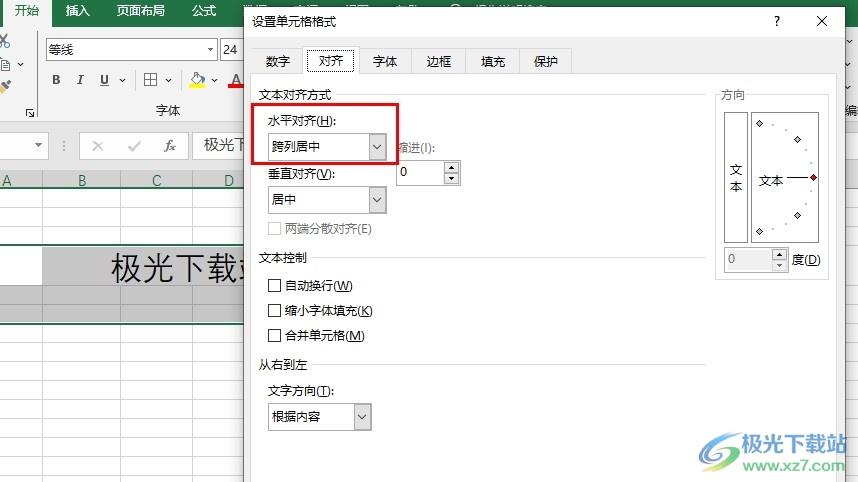Click the vertical 文本 orientation box

click(736, 177)
